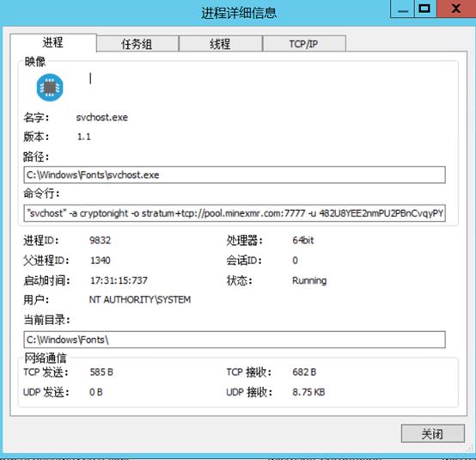Click the svchost.exe name value
476x460 pixels.
coord(102,118)
